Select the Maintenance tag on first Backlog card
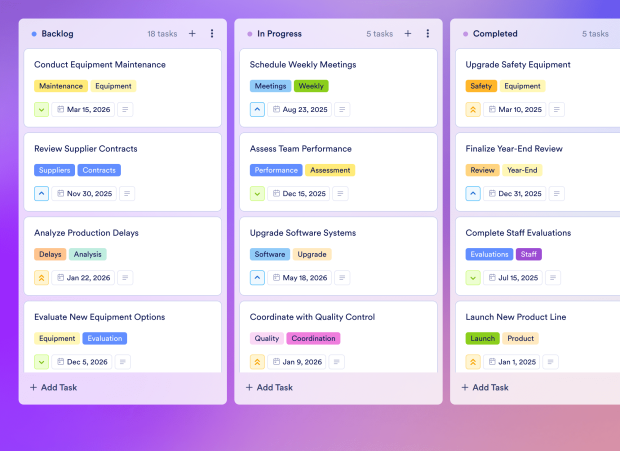Image resolution: width=620 pixels, height=451 pixels. click(x=60, y=86)
